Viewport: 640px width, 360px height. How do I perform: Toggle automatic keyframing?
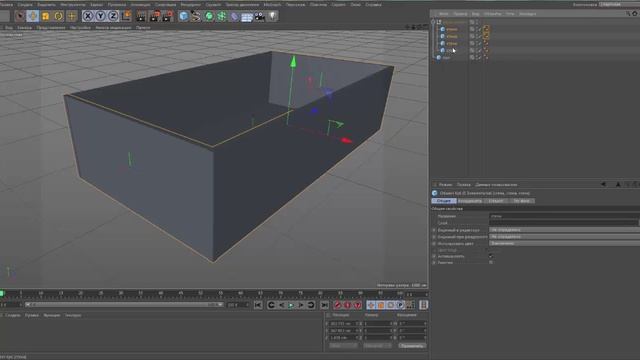coord(347,305)
